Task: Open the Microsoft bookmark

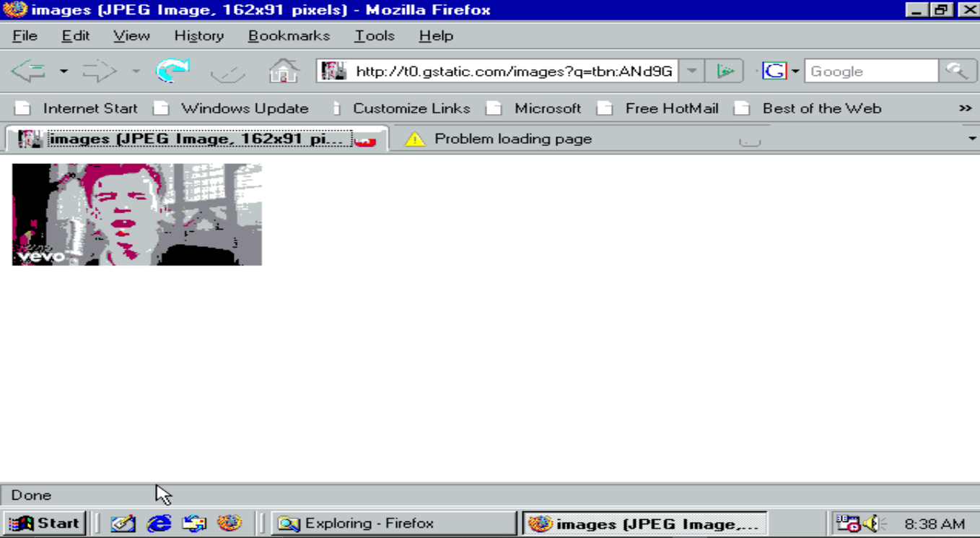Action: tap(534, 108)
